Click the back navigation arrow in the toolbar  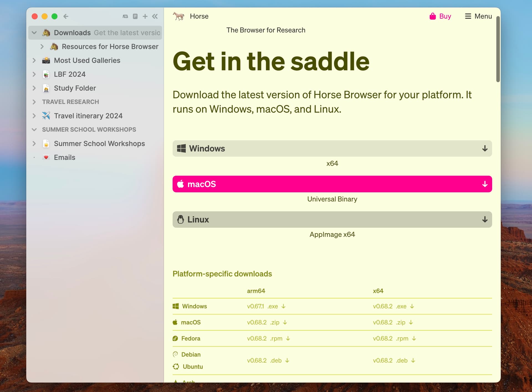point(66,16)
